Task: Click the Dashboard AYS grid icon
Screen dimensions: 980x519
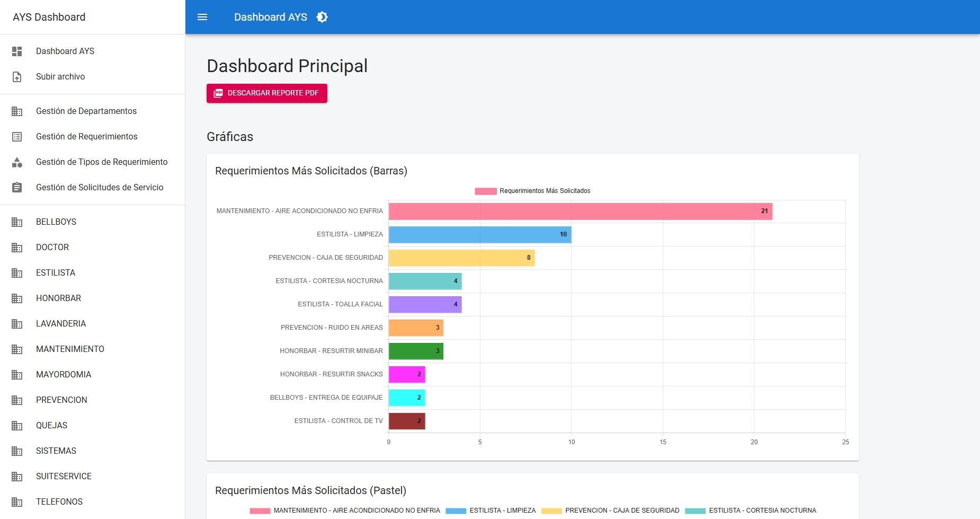Action: tap(17, 51)
